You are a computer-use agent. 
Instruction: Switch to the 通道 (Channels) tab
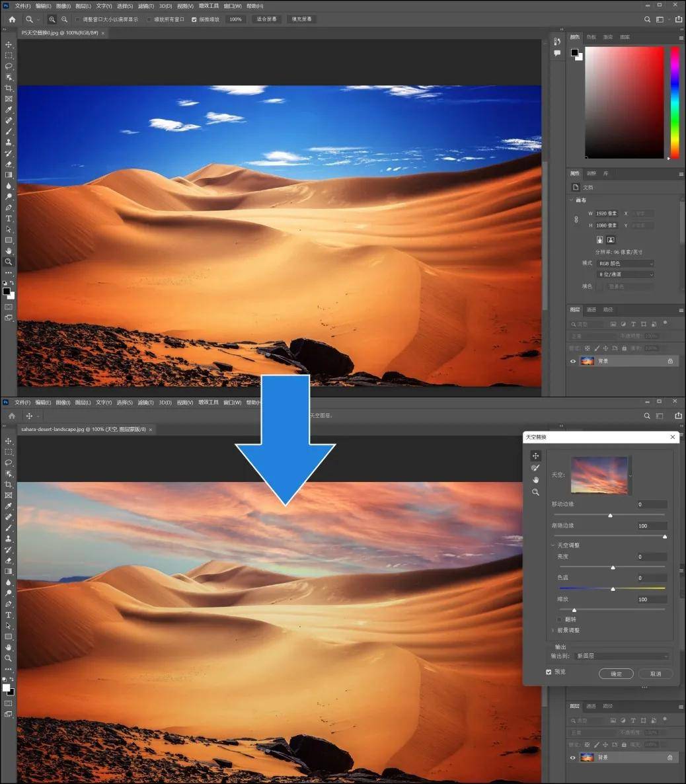[x=591, y=309]
